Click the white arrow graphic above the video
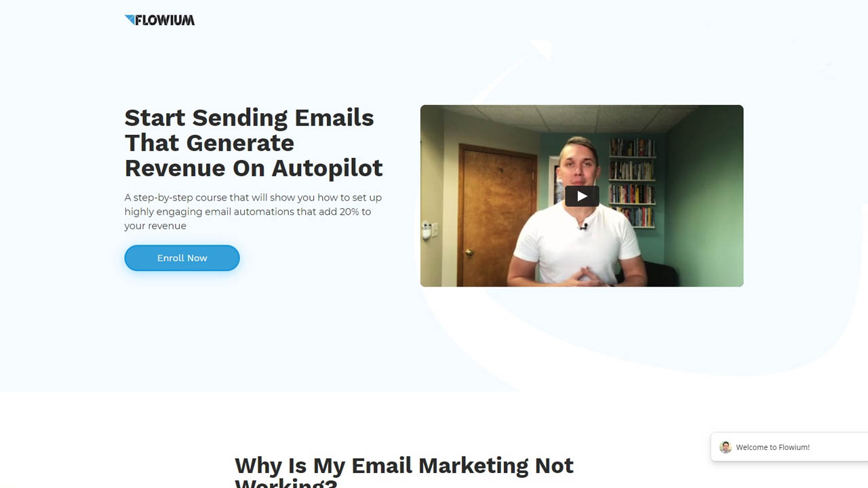 click(540, 49)
